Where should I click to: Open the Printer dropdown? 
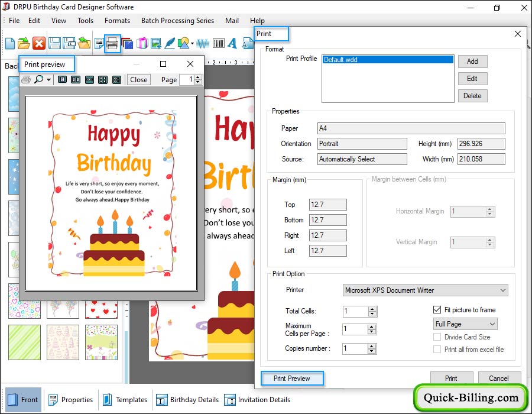point(425,290)
